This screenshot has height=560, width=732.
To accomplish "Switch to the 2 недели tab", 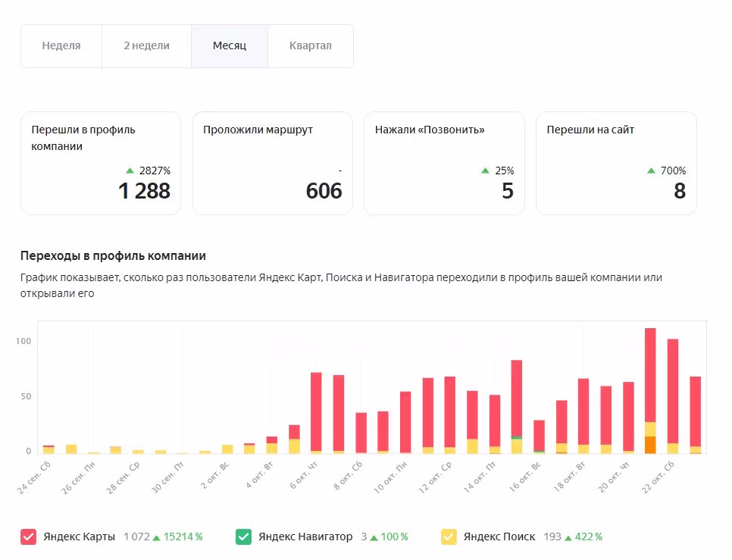I will 146,45.
